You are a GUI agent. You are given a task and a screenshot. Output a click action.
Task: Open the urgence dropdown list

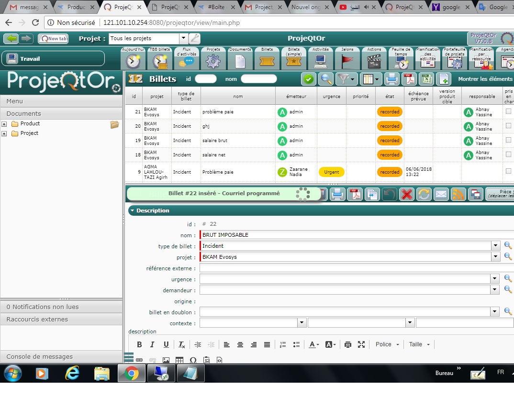pyautogui.click(x=495, y=279)
